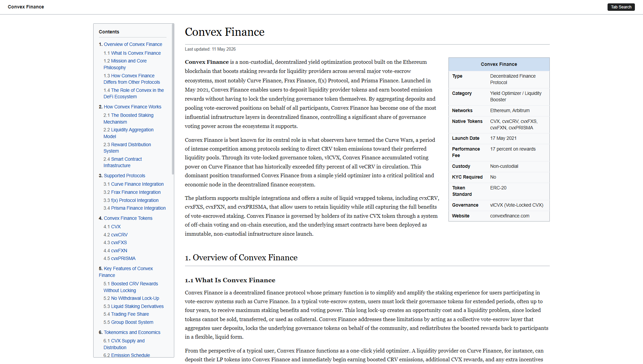Open the Convex Finance site title
The width and height of the screenshot is (643, 364).
click(x=26, y=7)
